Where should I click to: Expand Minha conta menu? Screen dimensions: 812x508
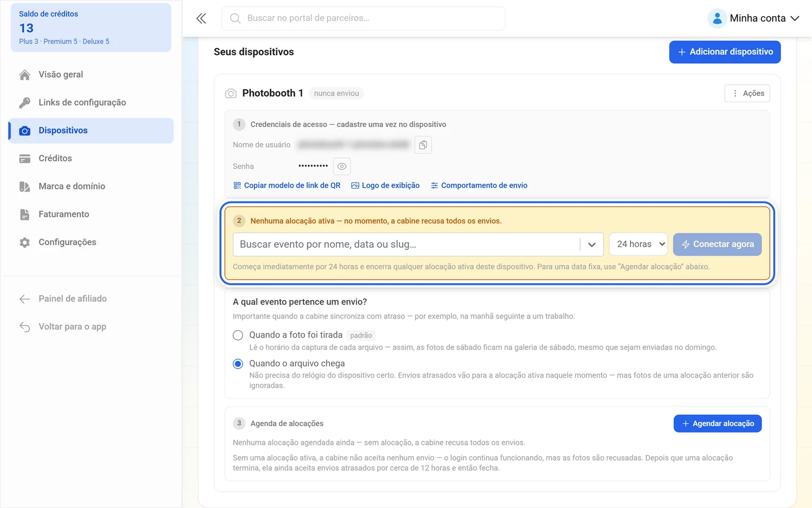click(754, 18)
